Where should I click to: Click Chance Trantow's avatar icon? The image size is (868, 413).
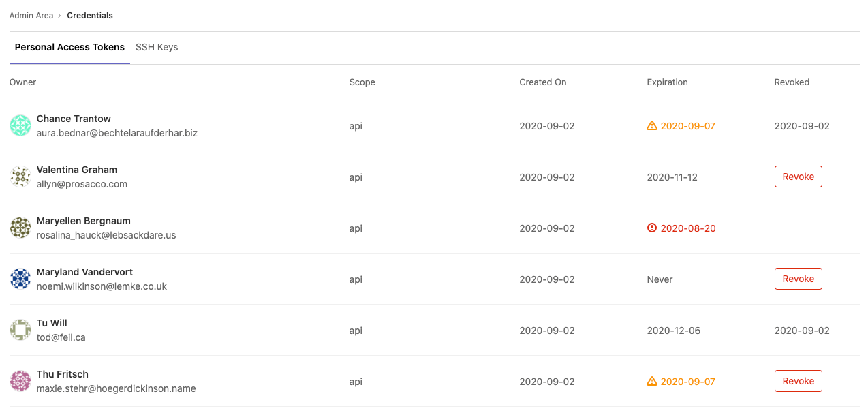click(x=20, y=125)
